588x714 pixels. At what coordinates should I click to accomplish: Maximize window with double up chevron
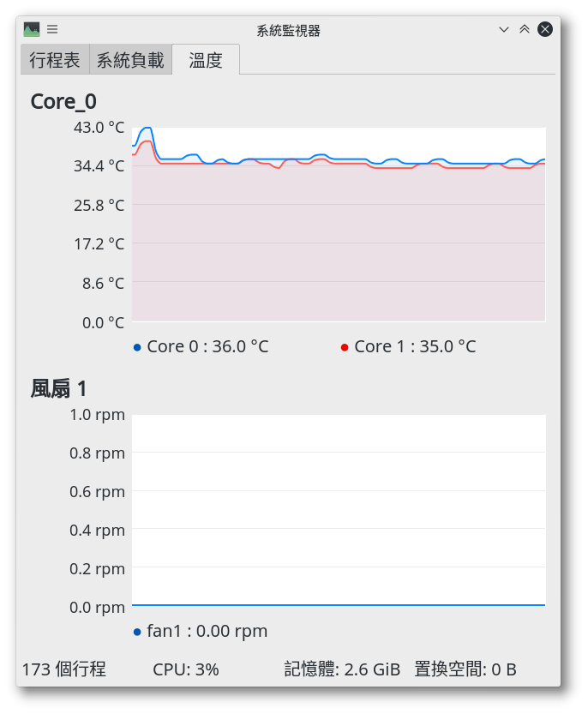click(525, 30)
